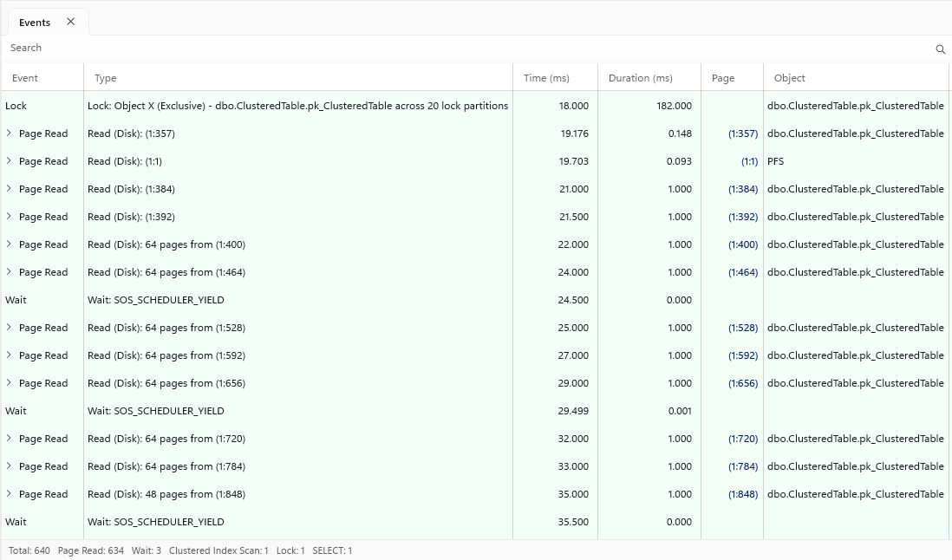Viewport: 952px width, 560px height.
Task: Open page link (1:357)
Action: point(743,133)
